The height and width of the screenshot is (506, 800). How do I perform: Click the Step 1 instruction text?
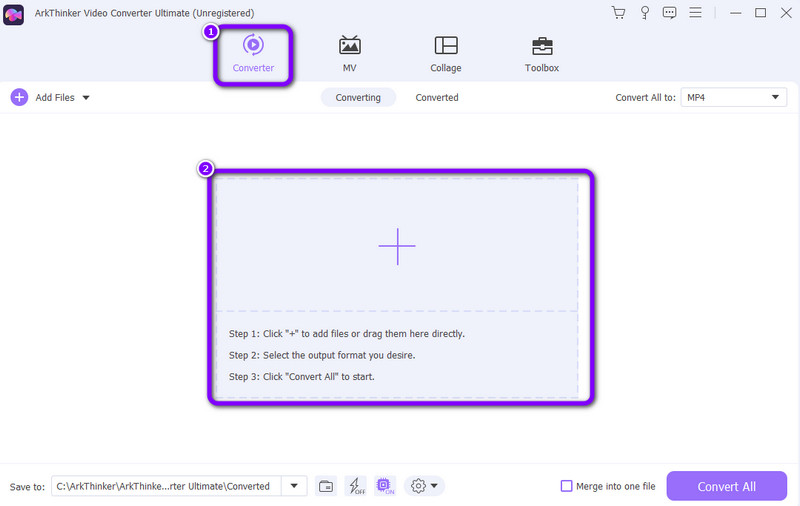pyautogui.click(x=346, y=334)
